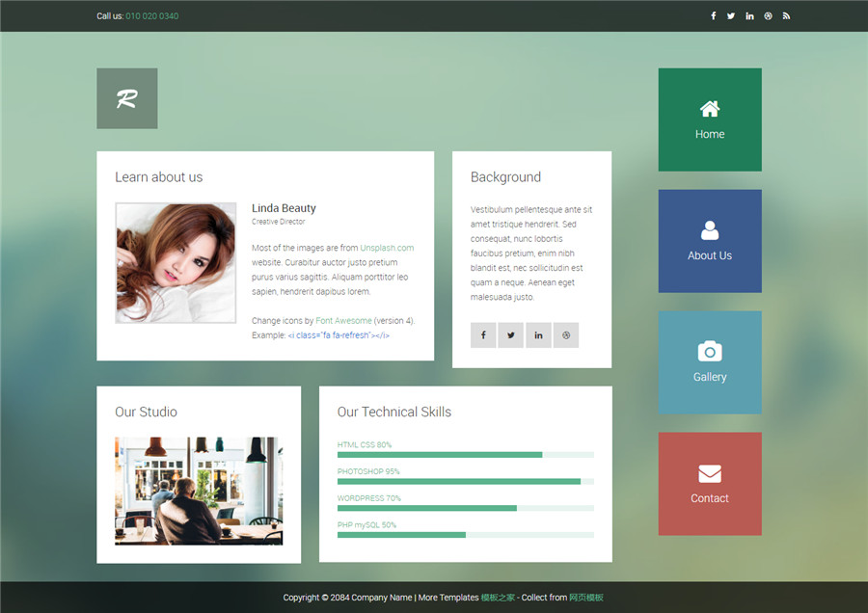Open the Contact menu tile
Image resolution: width=868 pixels, height=613 pixels.
710,484
